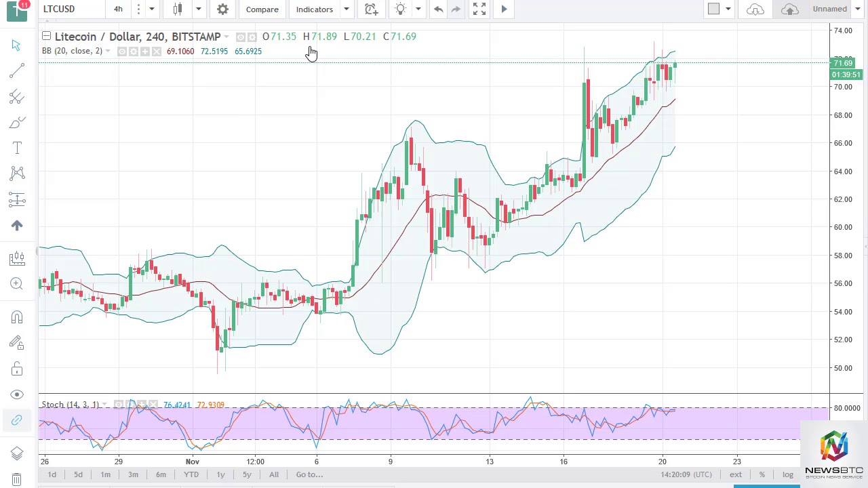Open chart properties gear icon

222,9
